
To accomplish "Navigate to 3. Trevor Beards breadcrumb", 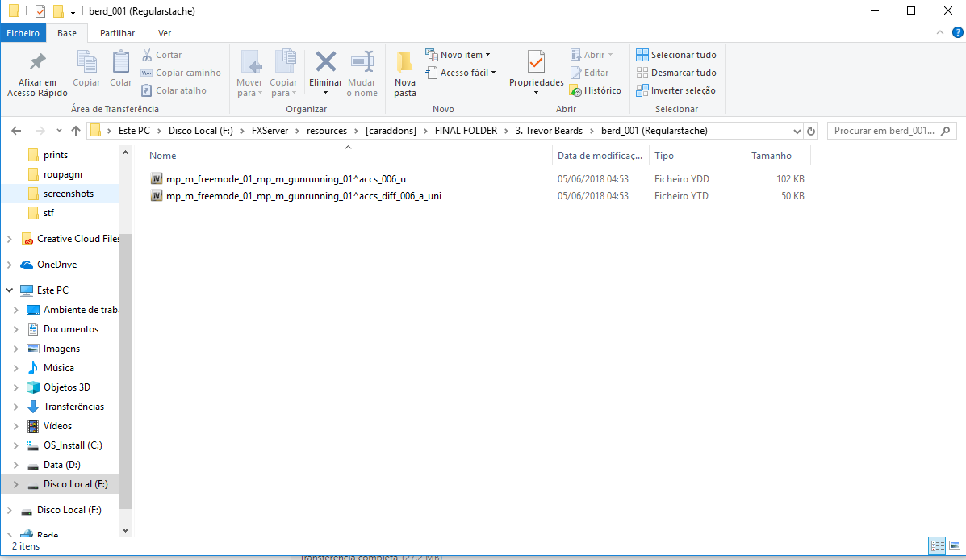I will click(x=549, y=131).
